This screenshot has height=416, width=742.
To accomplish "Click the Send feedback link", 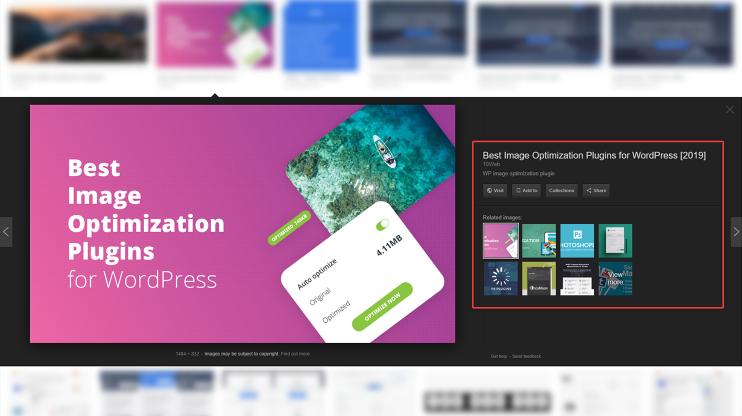I will (x=526, y=356).
